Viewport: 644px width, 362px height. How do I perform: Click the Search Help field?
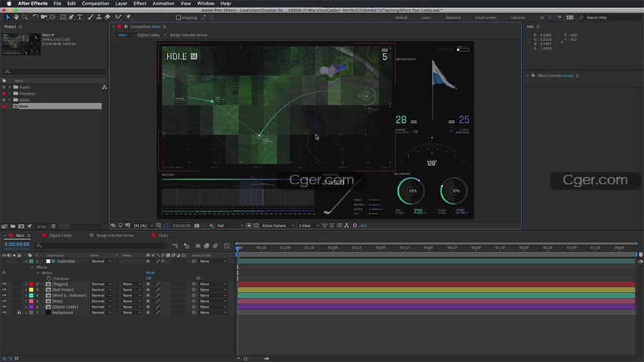tap(611, 18)
